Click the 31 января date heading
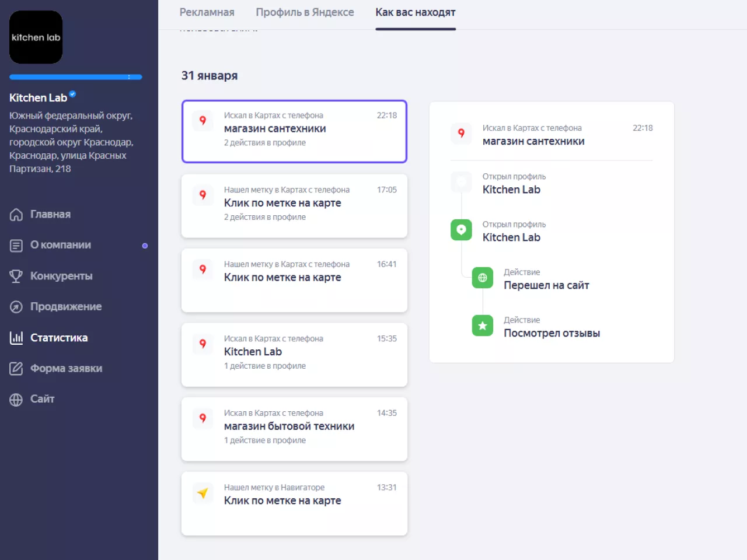 click(x=210, y=76)
